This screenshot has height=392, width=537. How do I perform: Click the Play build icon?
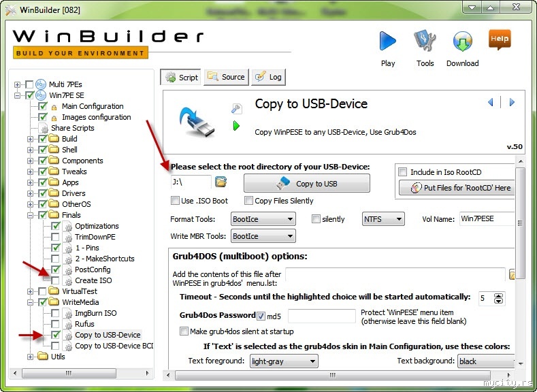click(x=388, y=41)
